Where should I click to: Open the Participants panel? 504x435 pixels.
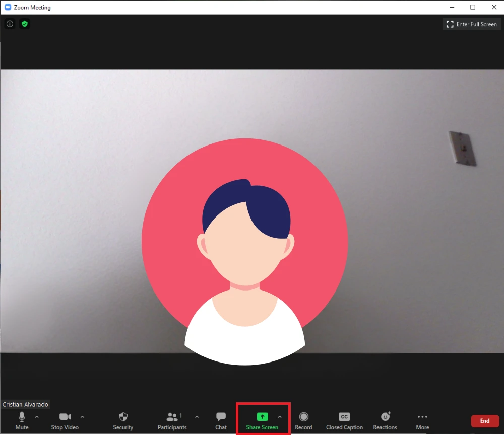click(172, 420)
